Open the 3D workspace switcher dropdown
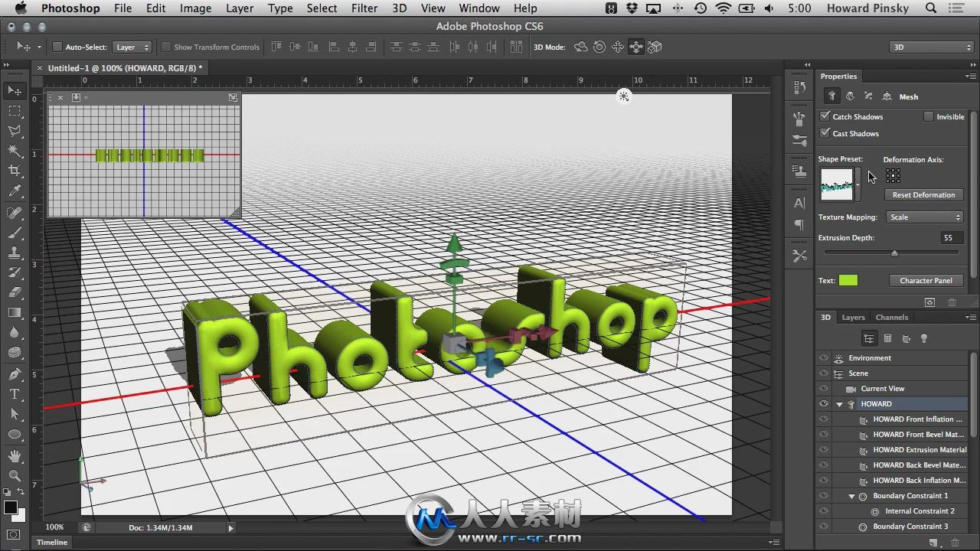 [930, 47]
